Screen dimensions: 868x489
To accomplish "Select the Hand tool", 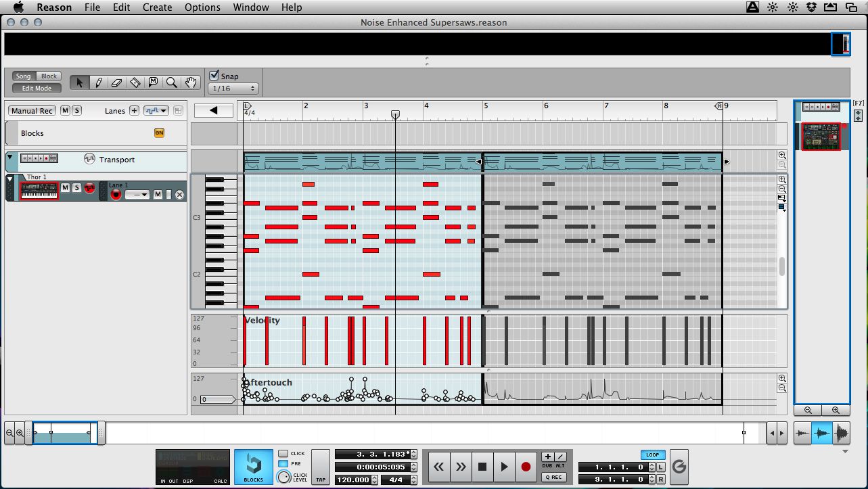I will coord(191,83).
